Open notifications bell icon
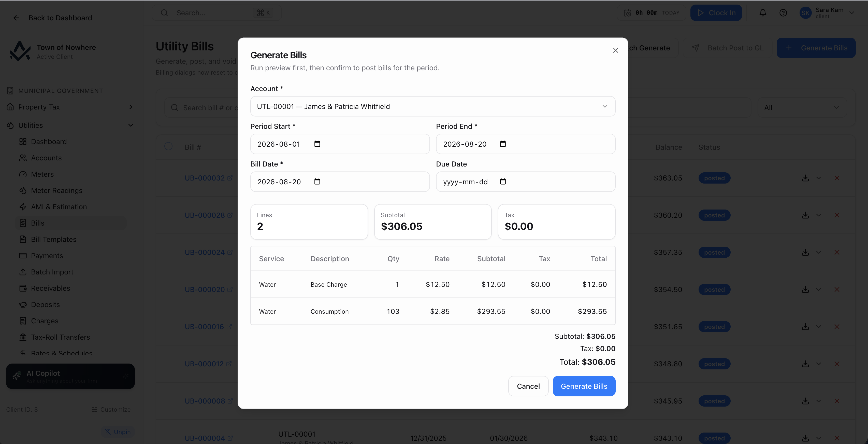The width and height of the screenshot is (868, 444). [763, 13]
